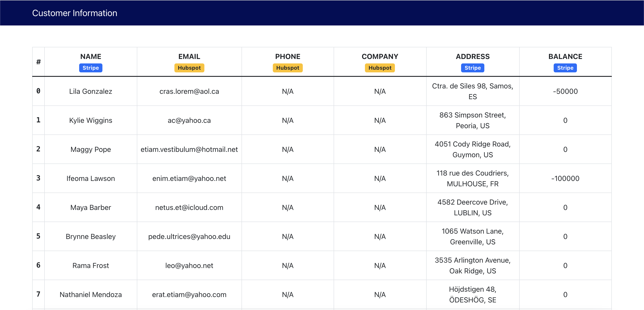This screenshot has width=644, height=310.
Task: Click the Hubspot badge under COMPANY
Action: (x=380, y=68)
